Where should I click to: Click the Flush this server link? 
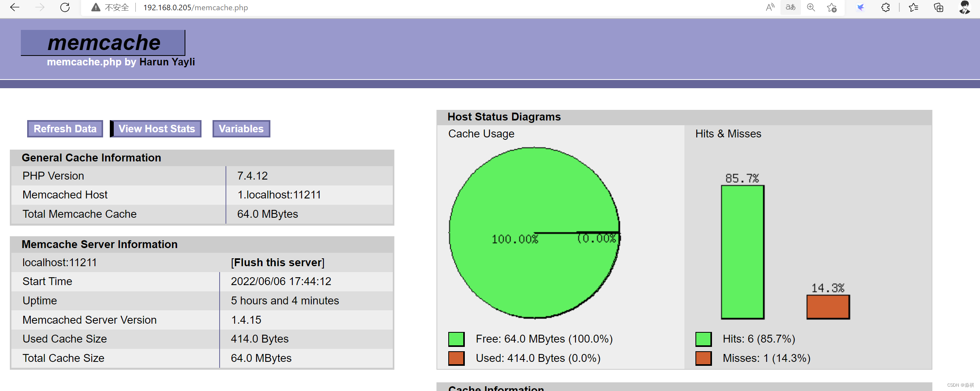(278, 262)
